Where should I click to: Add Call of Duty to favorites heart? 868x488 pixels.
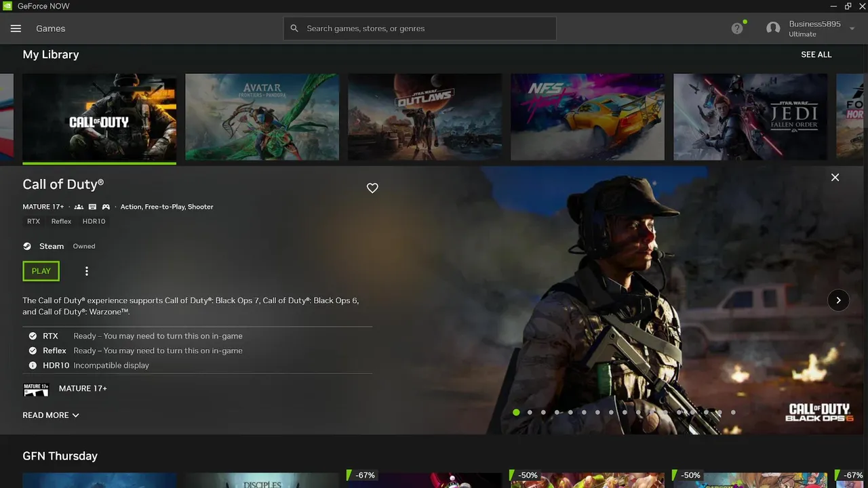pos(372,188)
